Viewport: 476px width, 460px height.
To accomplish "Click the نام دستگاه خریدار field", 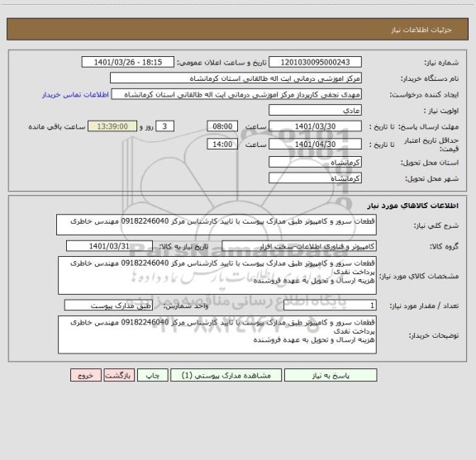I will click(x=236, y=78).
